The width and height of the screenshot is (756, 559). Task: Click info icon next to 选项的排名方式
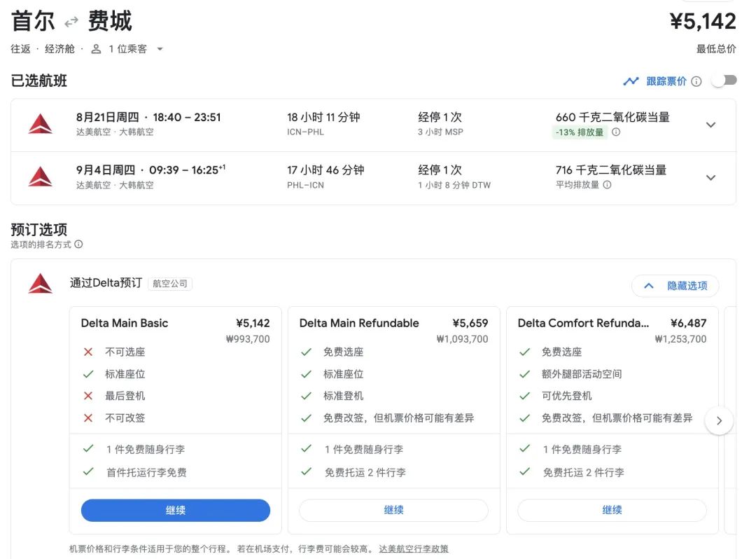click(x=78, y=244)
